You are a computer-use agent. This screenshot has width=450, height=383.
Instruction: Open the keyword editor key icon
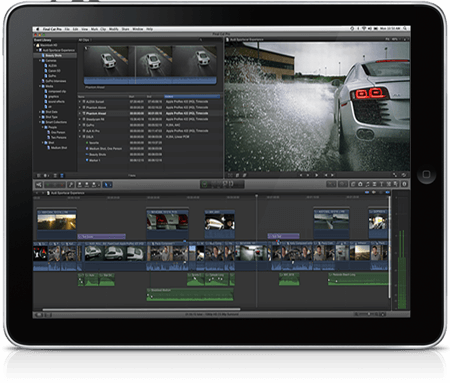71,185
